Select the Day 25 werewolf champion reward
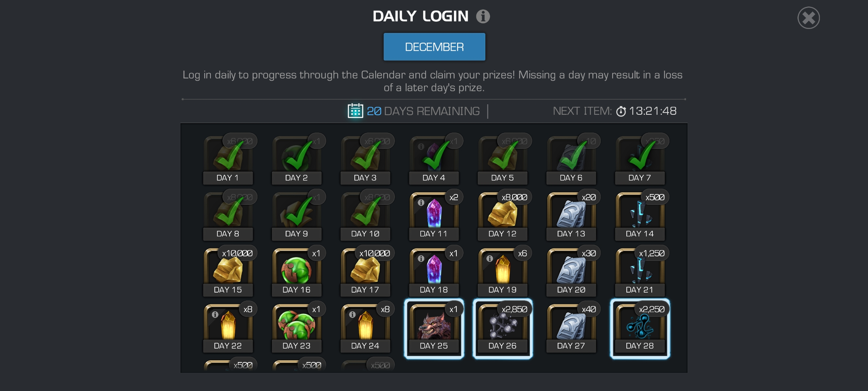Screen dimensions: 868x391 [x=434, y=328]
